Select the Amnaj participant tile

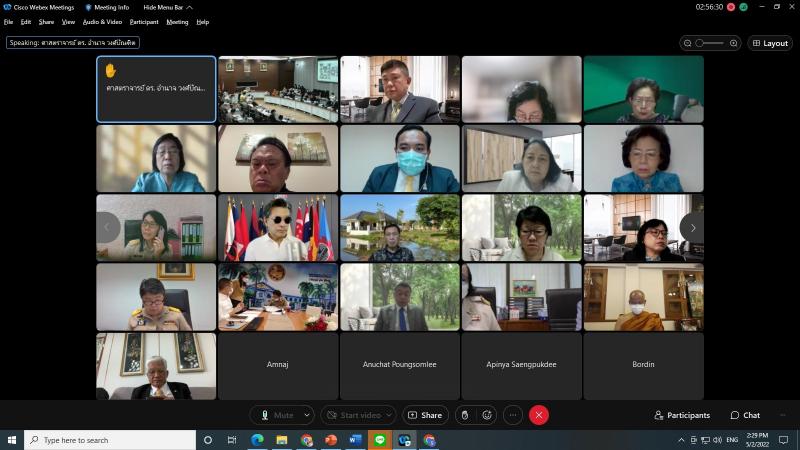(278, 366)
